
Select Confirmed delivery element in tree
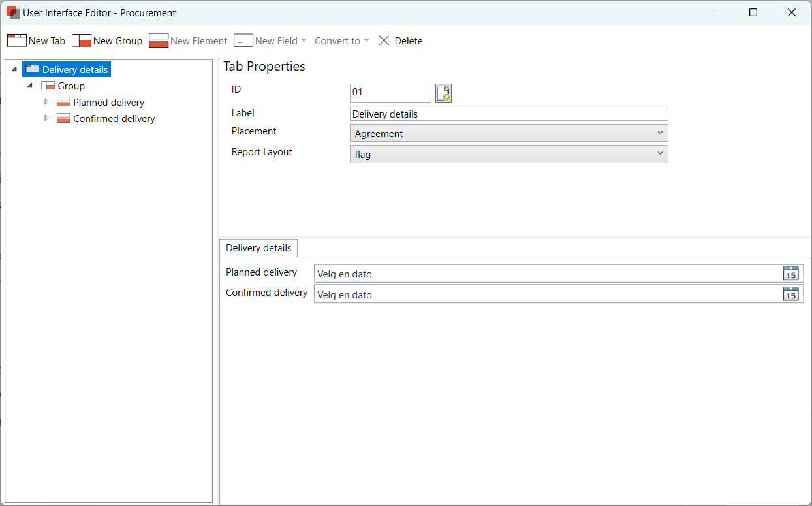pos(114,119)
